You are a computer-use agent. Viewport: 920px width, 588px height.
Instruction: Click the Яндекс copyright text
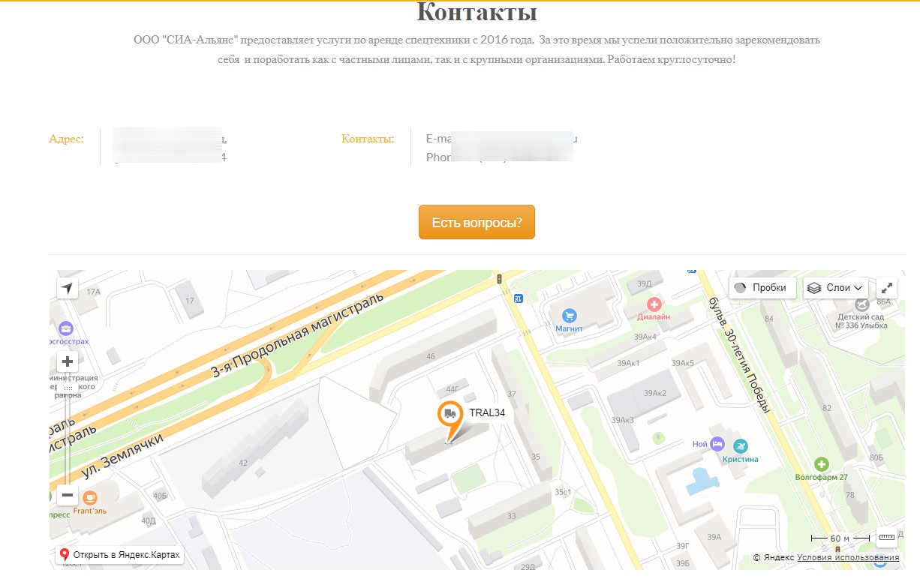pos(773,557)
